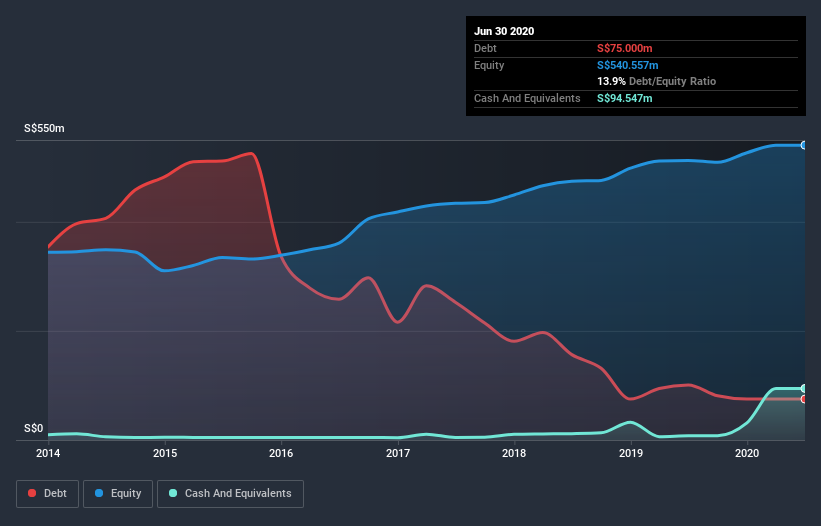Screen dimensions: 821x526
Task: Click the S$75.000m debt value
Action: [x=625, y=48]
